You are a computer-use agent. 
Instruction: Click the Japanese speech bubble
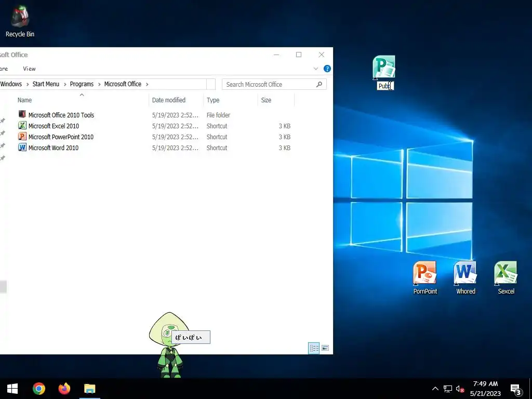(x=191, y=337)
